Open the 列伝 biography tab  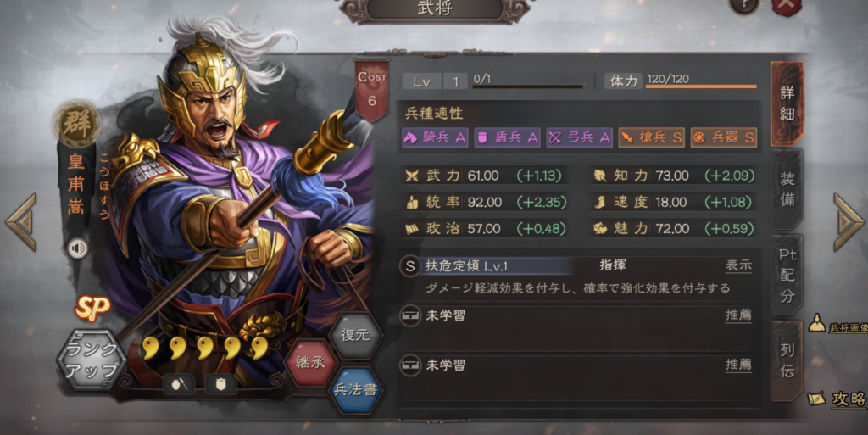click(x=787, y=360)
